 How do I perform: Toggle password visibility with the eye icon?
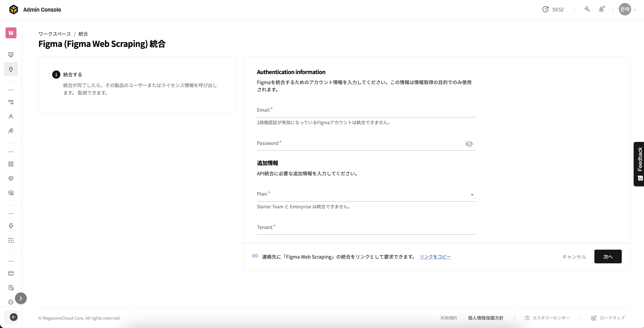click(469, 144)
